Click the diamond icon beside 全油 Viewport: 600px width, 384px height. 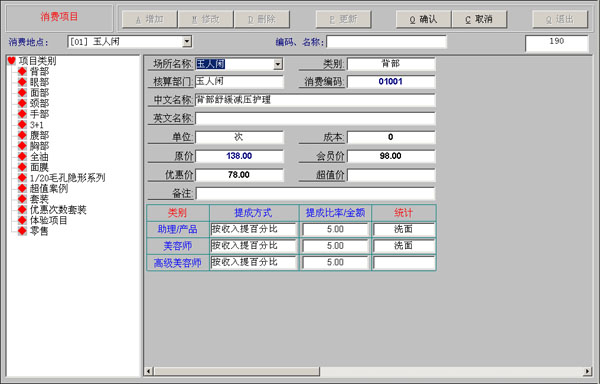tap(23, 156)
